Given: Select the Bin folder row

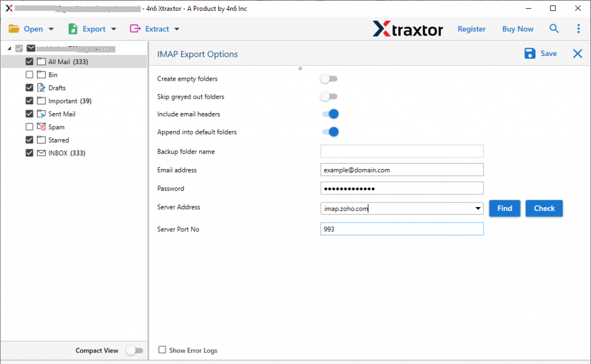Looking at the screenshot, I should point(53,74).
